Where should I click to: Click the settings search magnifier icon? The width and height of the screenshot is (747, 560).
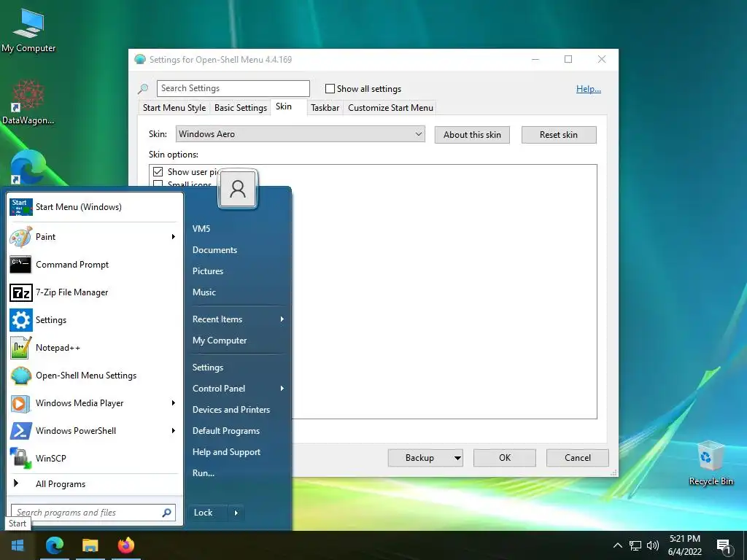143,88
